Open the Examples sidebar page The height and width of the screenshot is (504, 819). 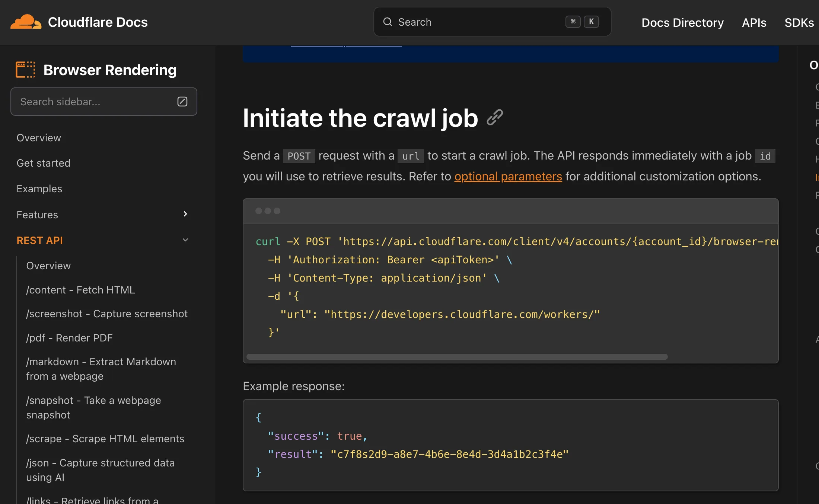pyautogui.click(x=39, y=189)
